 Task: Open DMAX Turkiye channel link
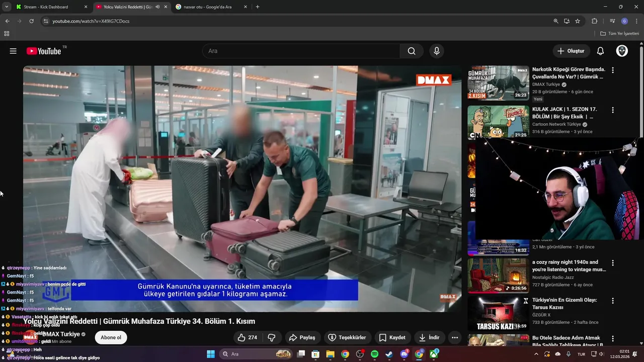[x=61, y=334]
